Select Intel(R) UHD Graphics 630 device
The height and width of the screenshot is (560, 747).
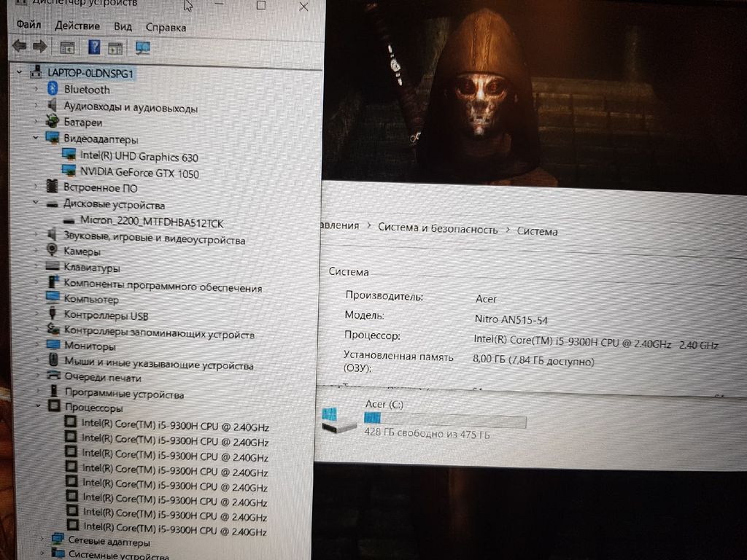tap(139, 157)
